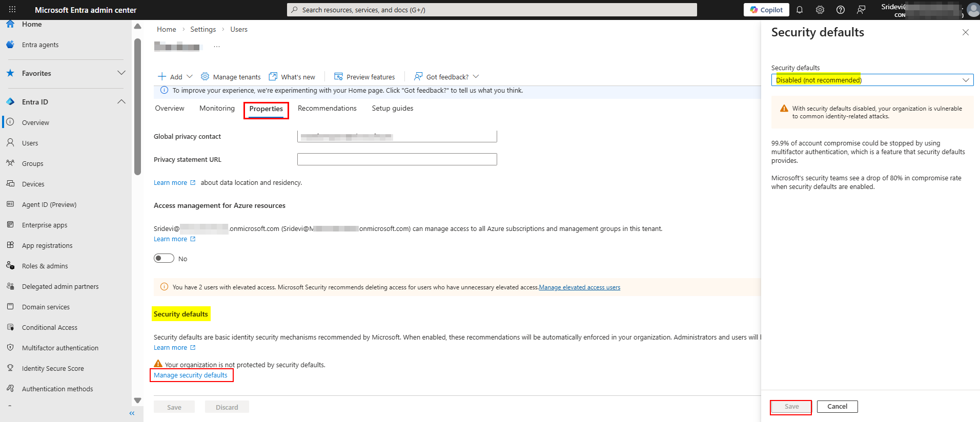The image size is (980, 422).
Task: Click the main page Save button
Action: pos(174,407)
